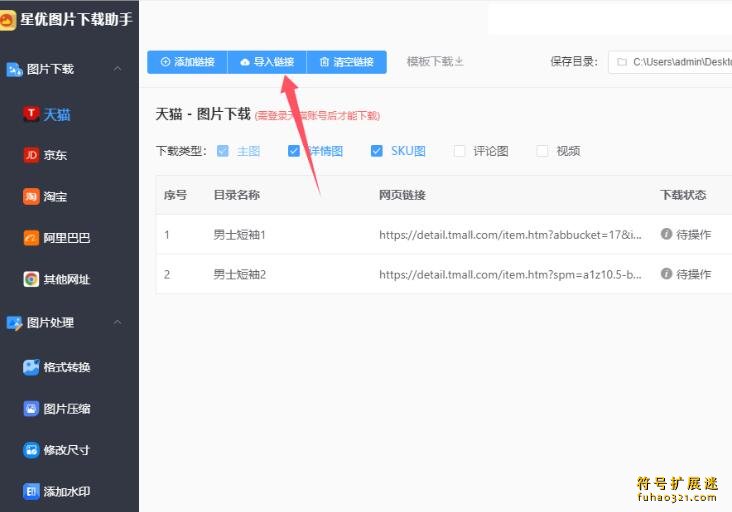Click the 图片下载 section icon

click(14, 70)
